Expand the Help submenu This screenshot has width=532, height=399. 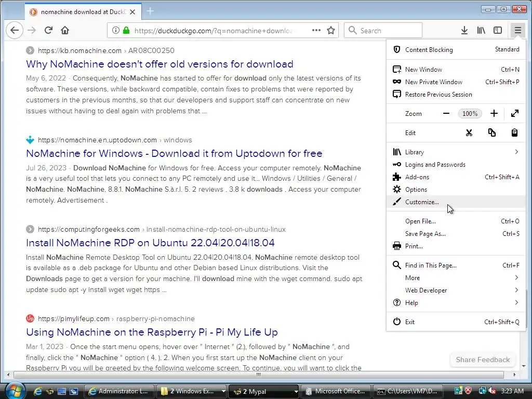pyautogui.click(x=456, y=303)
